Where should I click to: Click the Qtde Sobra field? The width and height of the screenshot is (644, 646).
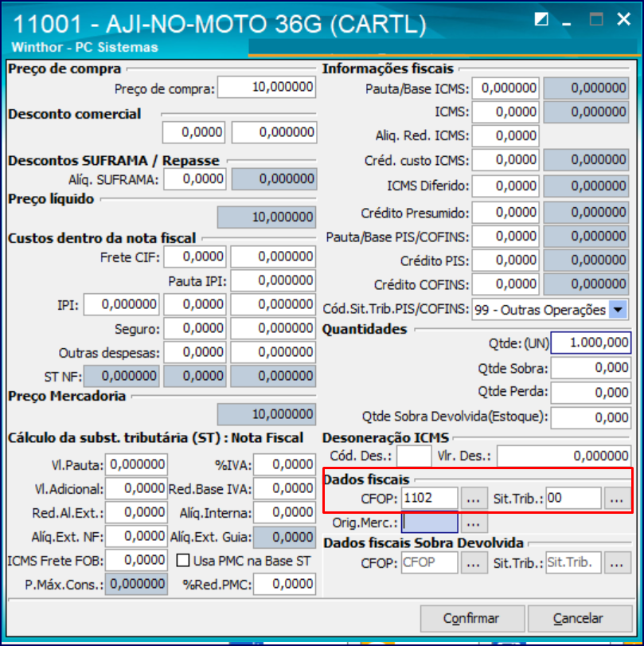591,368
